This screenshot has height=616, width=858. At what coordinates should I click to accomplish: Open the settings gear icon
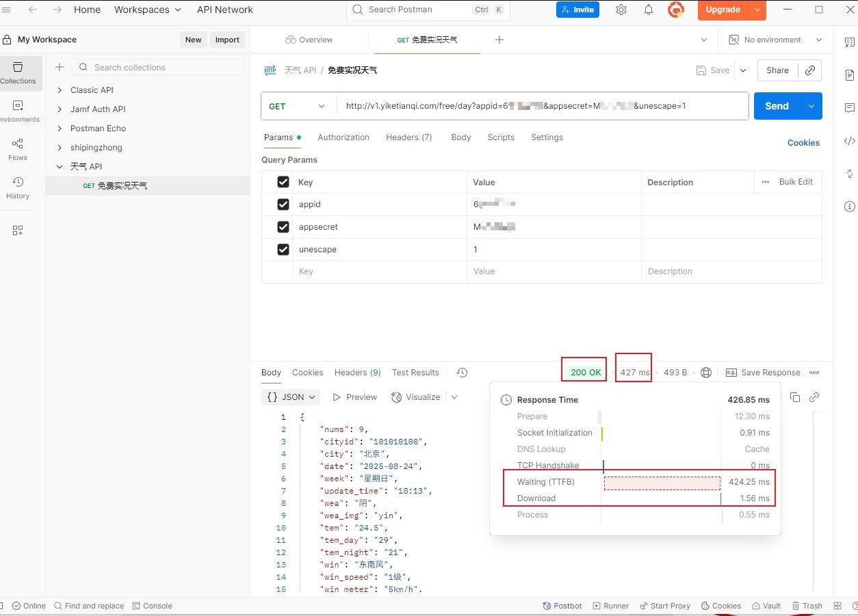point(621,10)
